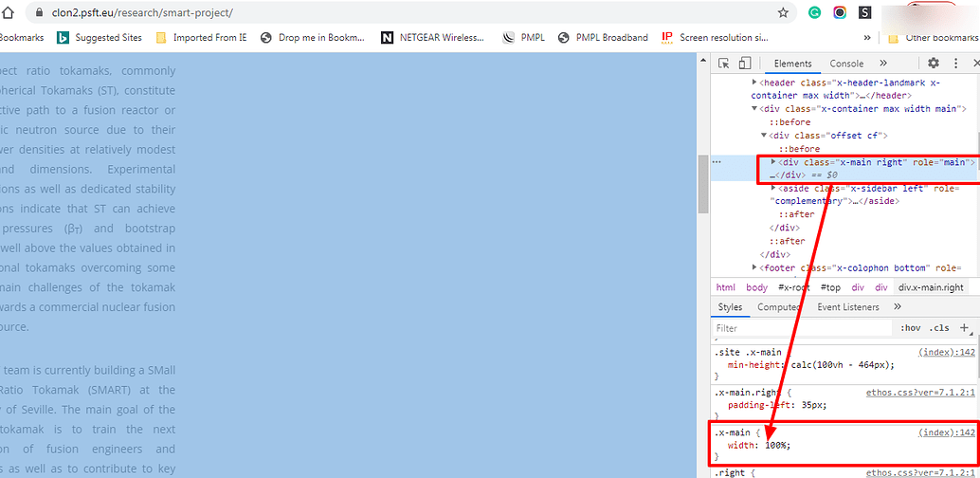Select div.x-main.right in the breadcrumb

coord(932,287)
